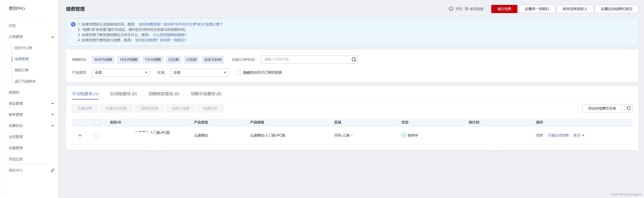Screen dimensions: 644x198
Task: Select the 云速建站 row checkbox
Action: (x=97, y=135)
